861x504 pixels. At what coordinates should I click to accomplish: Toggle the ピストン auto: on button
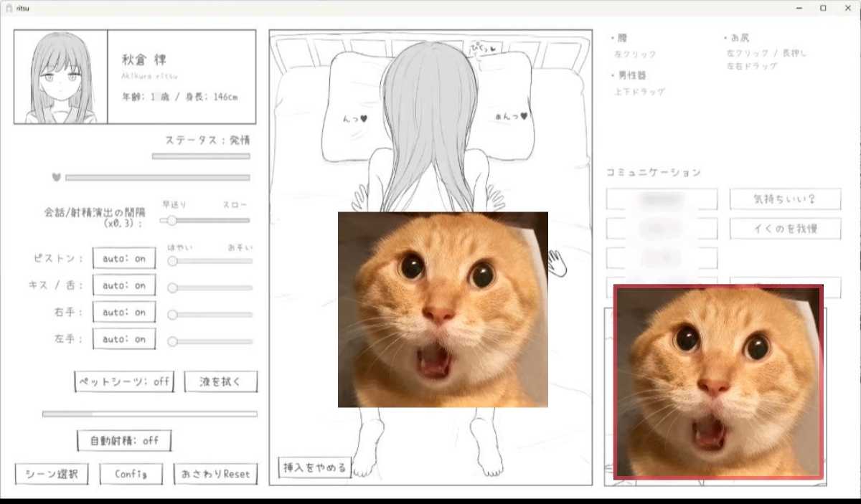[x=124, y=259]
